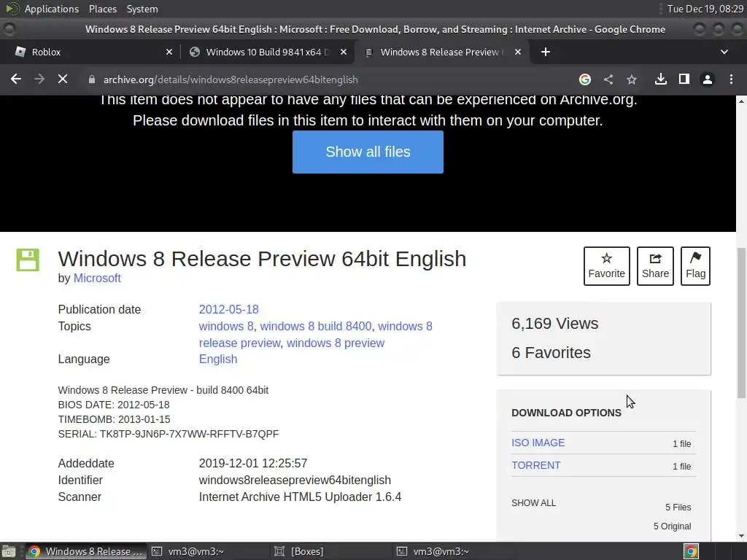Click the green floppy software icon
Viewport: 747px width, 560px height.
coord(28,260)
